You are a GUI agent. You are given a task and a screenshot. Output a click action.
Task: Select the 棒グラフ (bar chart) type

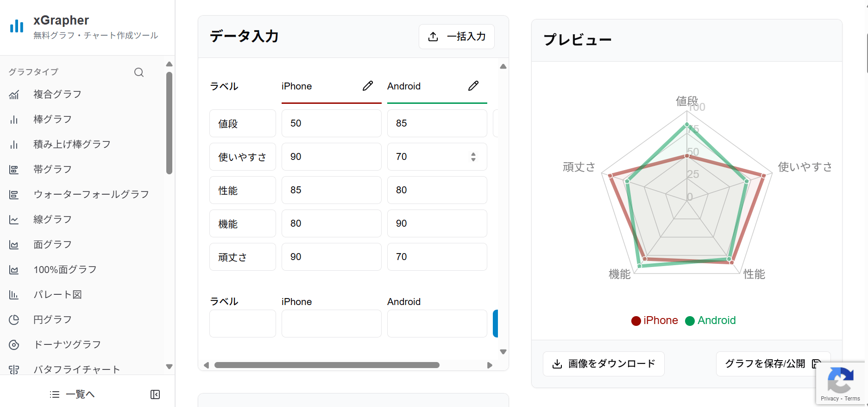click(52, 119)
